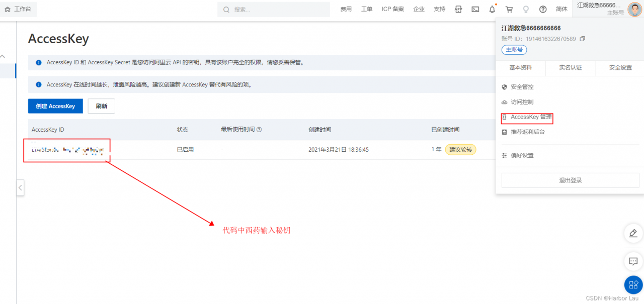The height and width of the screenshot is (304, 644).
Task: Click the 建议轮转 warning tag
Action: 460,150
